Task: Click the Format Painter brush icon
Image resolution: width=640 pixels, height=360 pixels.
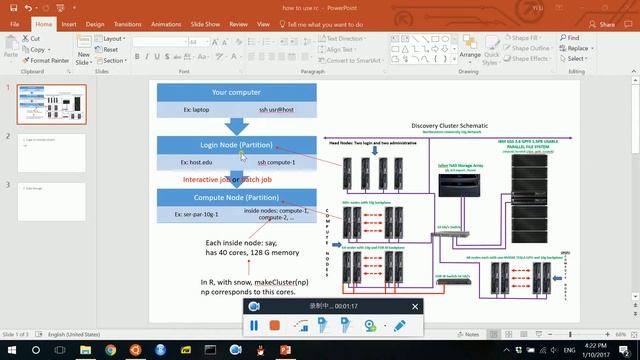Action: point(25,60)
